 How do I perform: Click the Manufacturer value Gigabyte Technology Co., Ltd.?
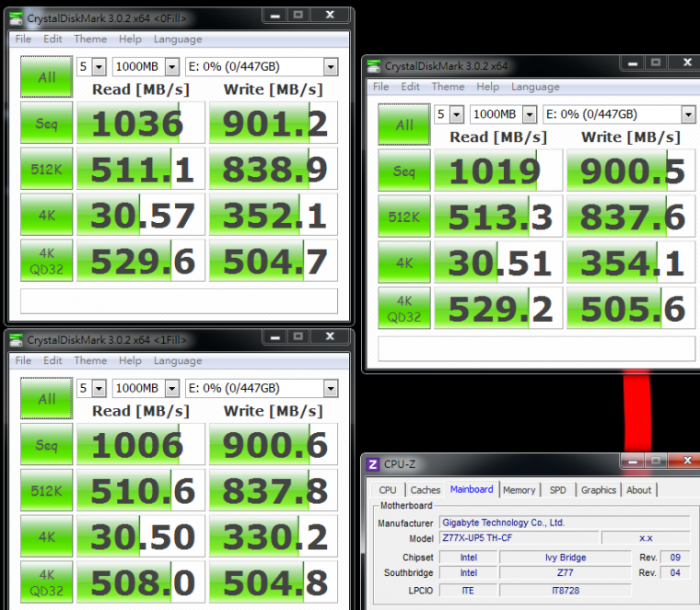point(565,522)
